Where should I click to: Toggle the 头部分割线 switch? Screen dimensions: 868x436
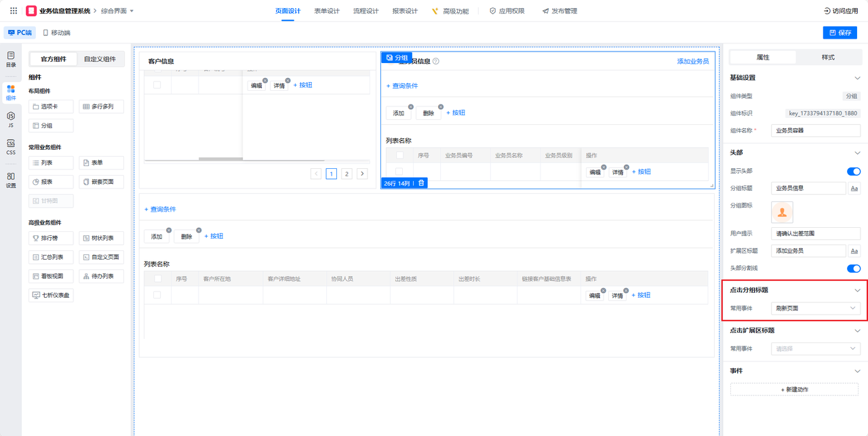(x=853, y=269)
